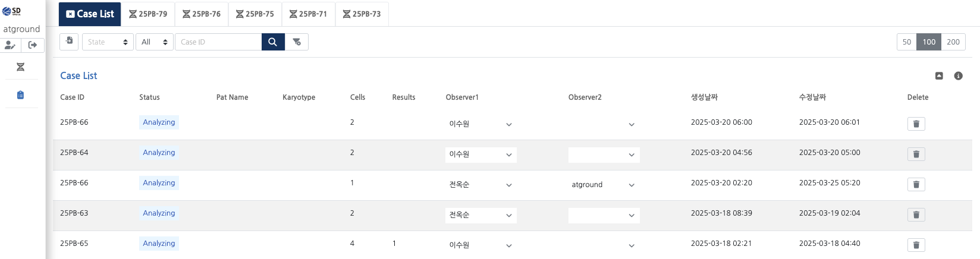Open Observer2 dropdown for case 25PB-63
Image resolution: width=980 pixels, height=259 pixels.
604,215
